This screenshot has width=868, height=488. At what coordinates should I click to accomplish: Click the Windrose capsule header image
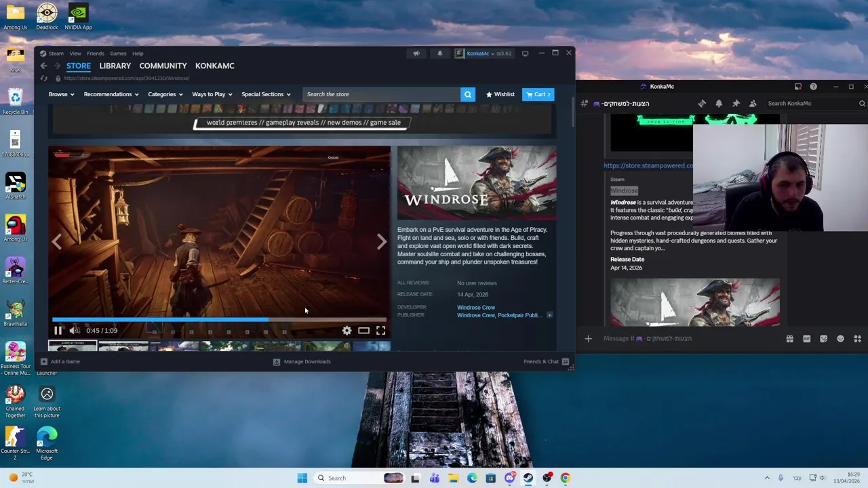click(477, 183)
